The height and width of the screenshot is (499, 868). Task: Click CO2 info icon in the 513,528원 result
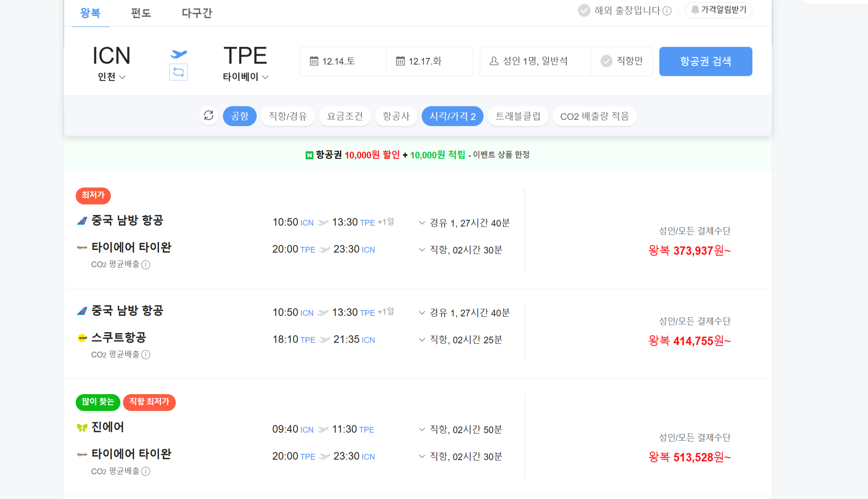(x=146, y=471)
